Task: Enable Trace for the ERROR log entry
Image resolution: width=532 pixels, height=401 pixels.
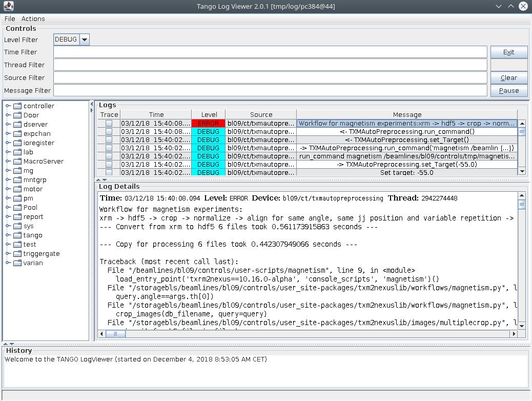Action: pos(109,123)
